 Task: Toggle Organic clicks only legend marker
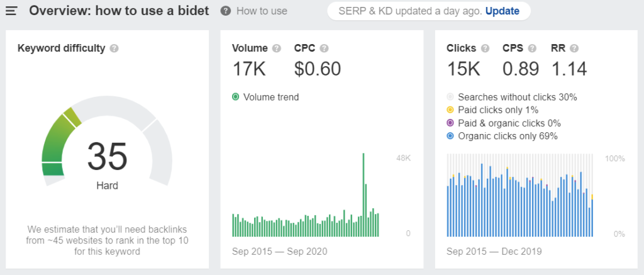tap(450, 136)
